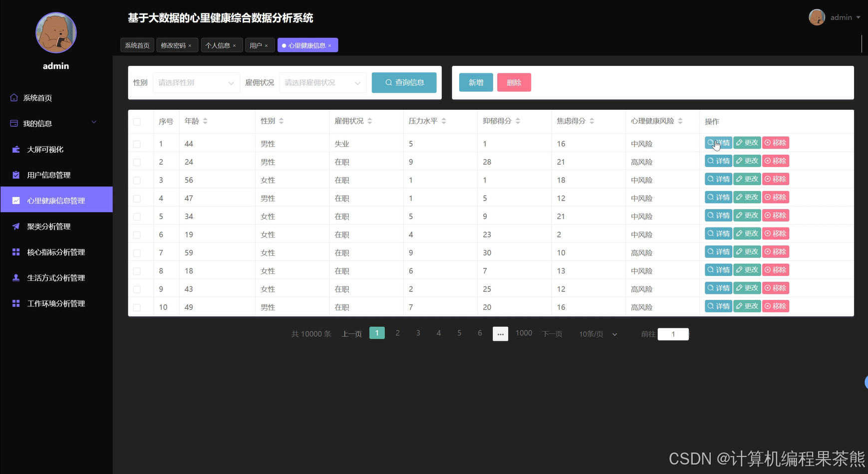The image size is (868, 474).
Task: Click the 删除 button
Action: pyautogui.click(x=514, y=82)
